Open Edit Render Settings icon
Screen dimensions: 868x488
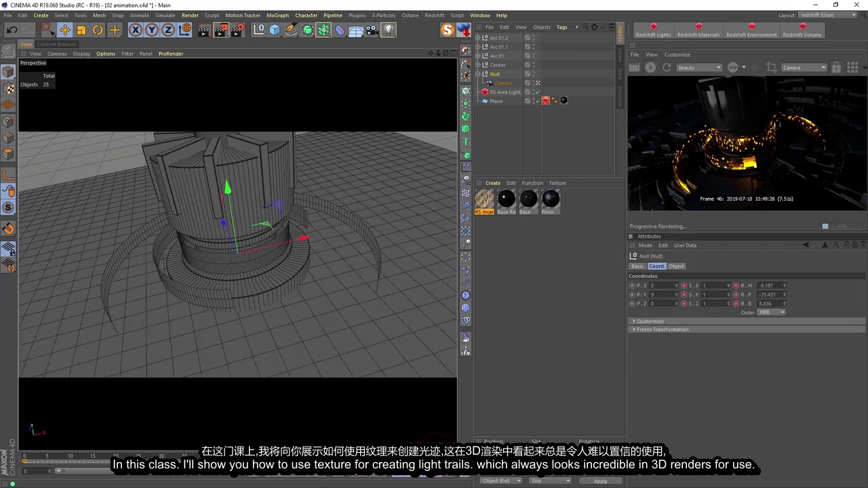pyautogui.click(x=237, y=30)
